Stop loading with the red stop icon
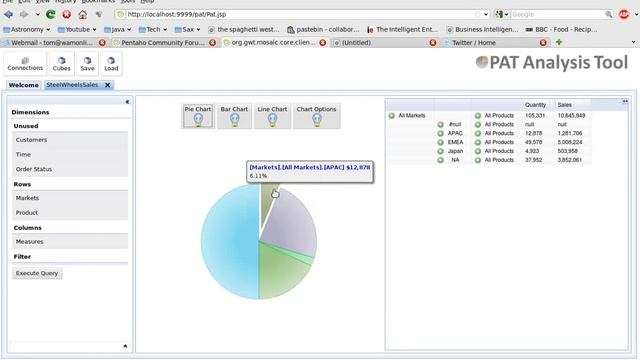Viewport: 640px width, 360px height. pos(67,14)
